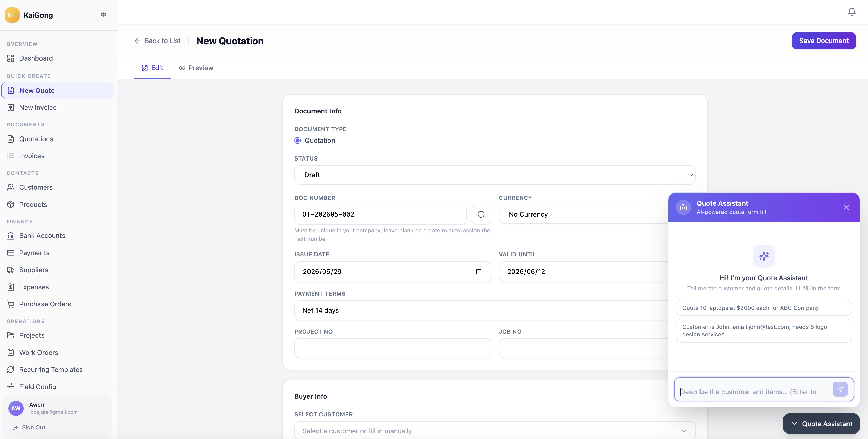This screenshot has width=868, height=439.
Task: Click the New Invoice receipt icon
Action: click(11, 108)
